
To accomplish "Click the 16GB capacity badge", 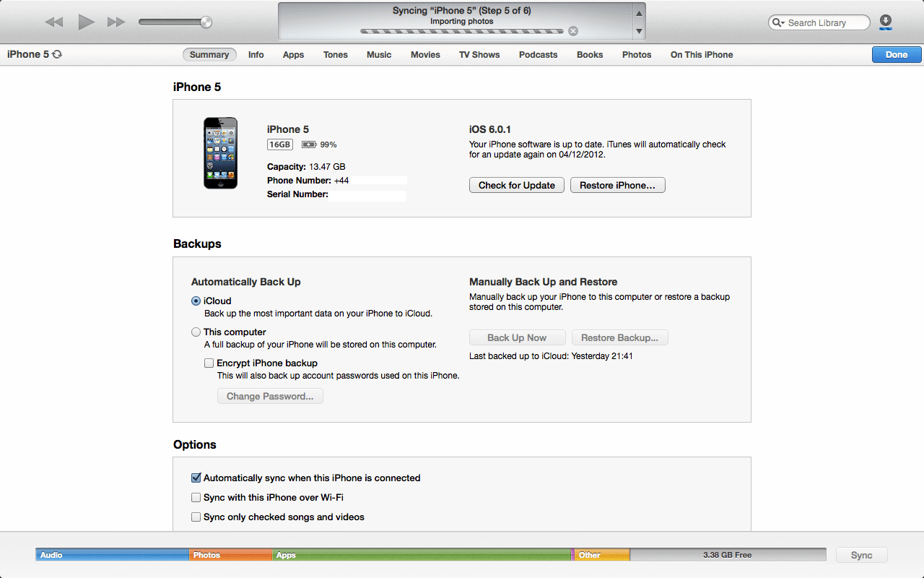I will 280,144.
